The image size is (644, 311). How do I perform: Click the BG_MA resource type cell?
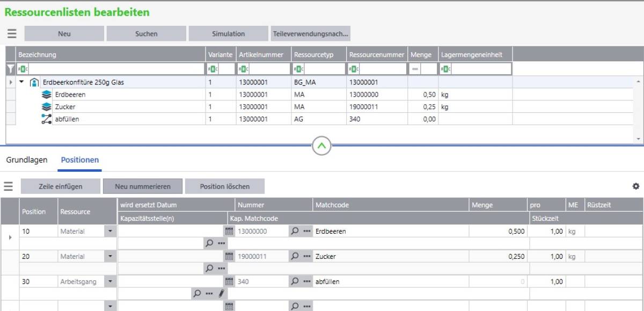point(318,82)
